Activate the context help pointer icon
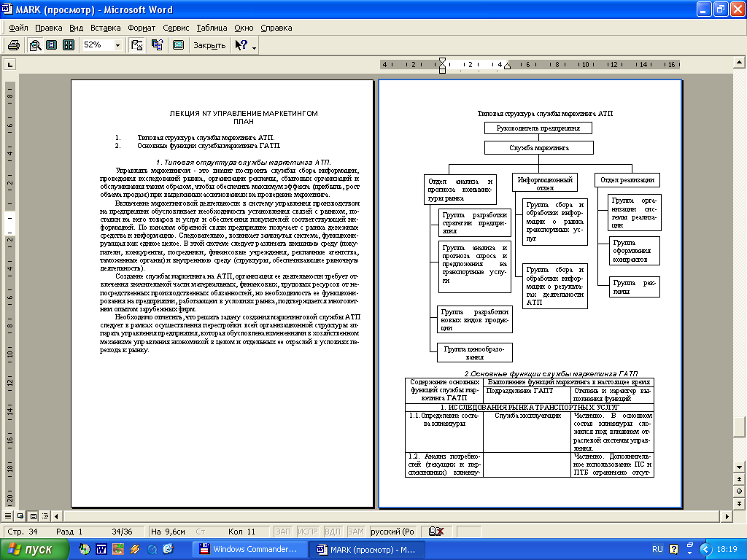Screen dimensions: 747x560 pos(241,45)
